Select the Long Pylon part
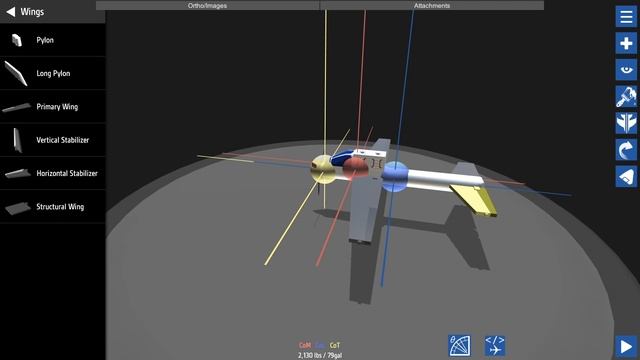The image size is (640, 360). [x=53, y=73]
